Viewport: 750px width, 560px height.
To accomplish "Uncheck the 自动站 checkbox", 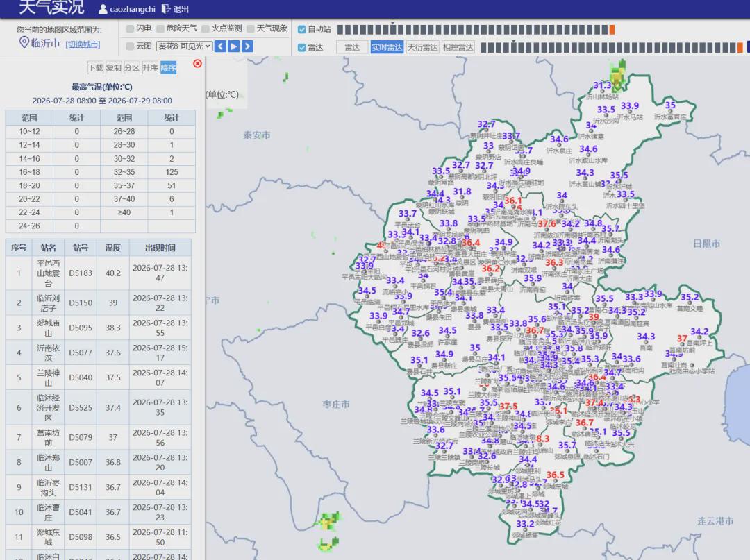I will click(302, 29).
